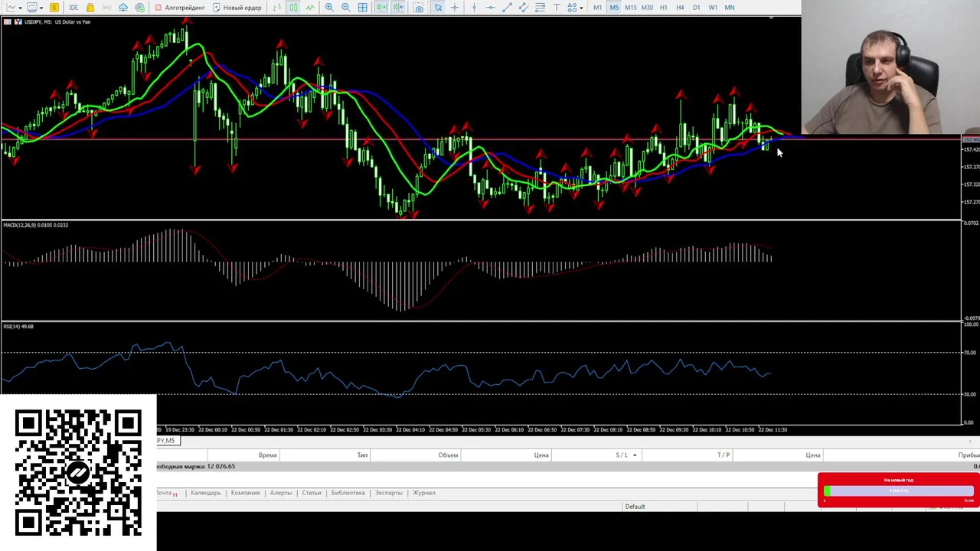Viewport: 980px width, 551px height.
Task: Click the tile windows grid icon
Action: point(362,8)
